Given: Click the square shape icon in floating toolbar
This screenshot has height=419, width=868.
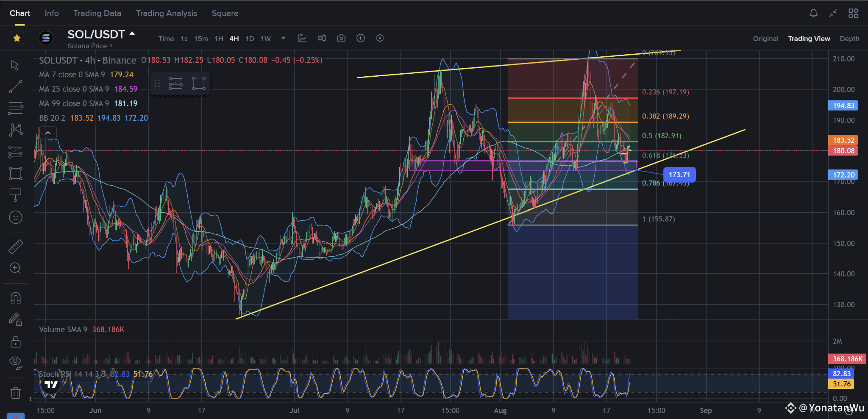Looking at the screenshot, I should (x=199, y=83).
